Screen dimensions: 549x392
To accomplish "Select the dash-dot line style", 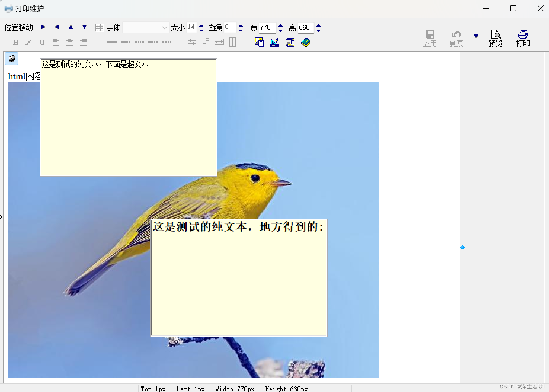I will 126,42.
